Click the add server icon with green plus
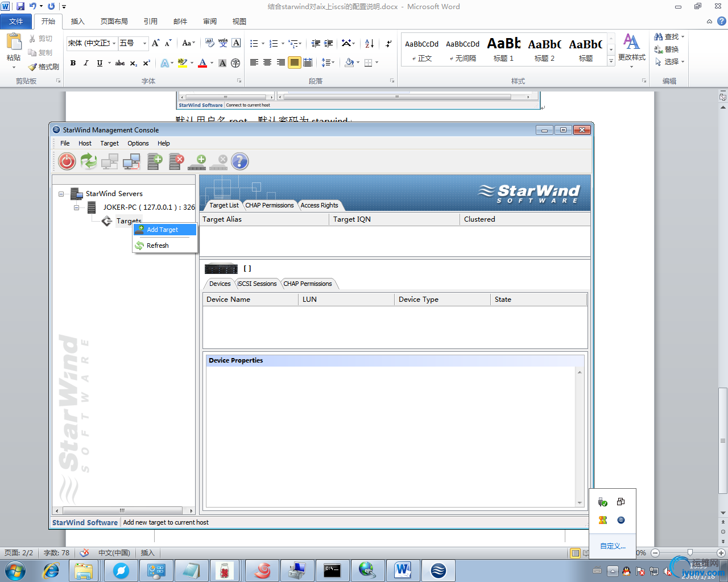This screenshot has height=582, width=728. (155, 161)
